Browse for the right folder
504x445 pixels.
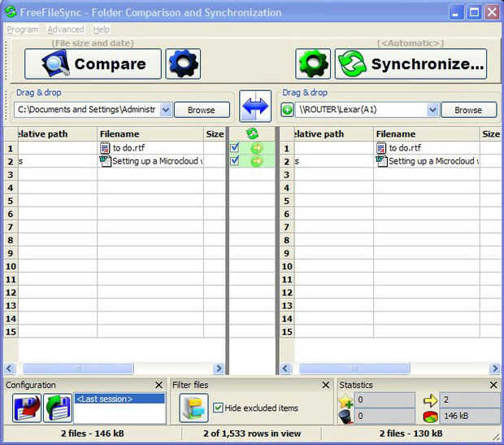point(469,110)
